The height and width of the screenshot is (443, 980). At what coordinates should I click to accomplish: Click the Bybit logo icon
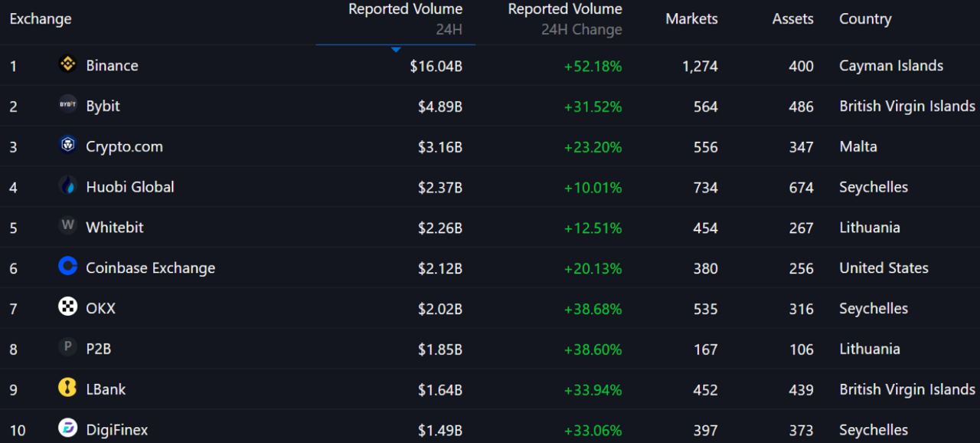pyautogui.click(x=67, y=105)
